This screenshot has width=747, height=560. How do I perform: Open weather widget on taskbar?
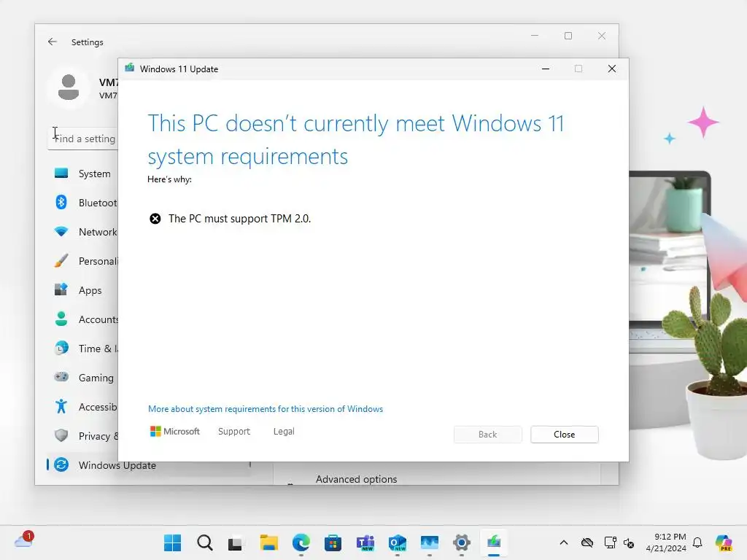pos(24,540)
